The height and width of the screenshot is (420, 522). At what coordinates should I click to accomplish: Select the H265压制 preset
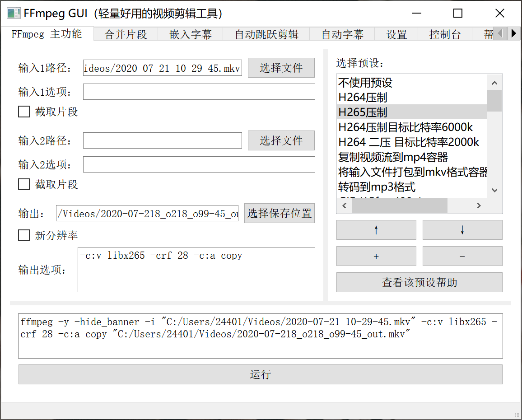tap(412, 112)
